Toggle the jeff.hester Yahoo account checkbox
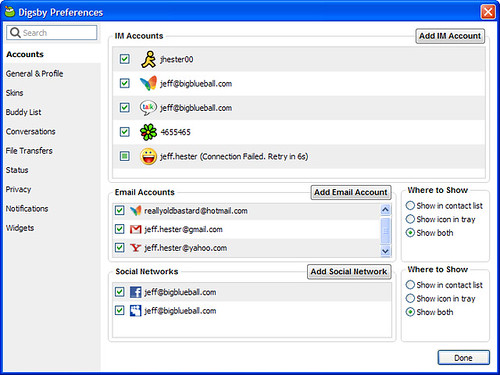This screenshot has height=375, width=500. [125, 156]
